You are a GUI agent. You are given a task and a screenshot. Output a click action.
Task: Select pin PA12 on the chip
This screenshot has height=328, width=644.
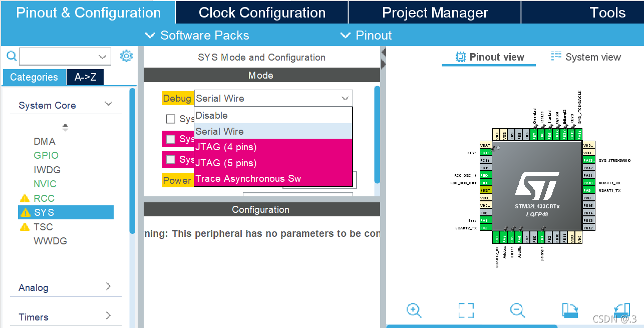point(588,168)
